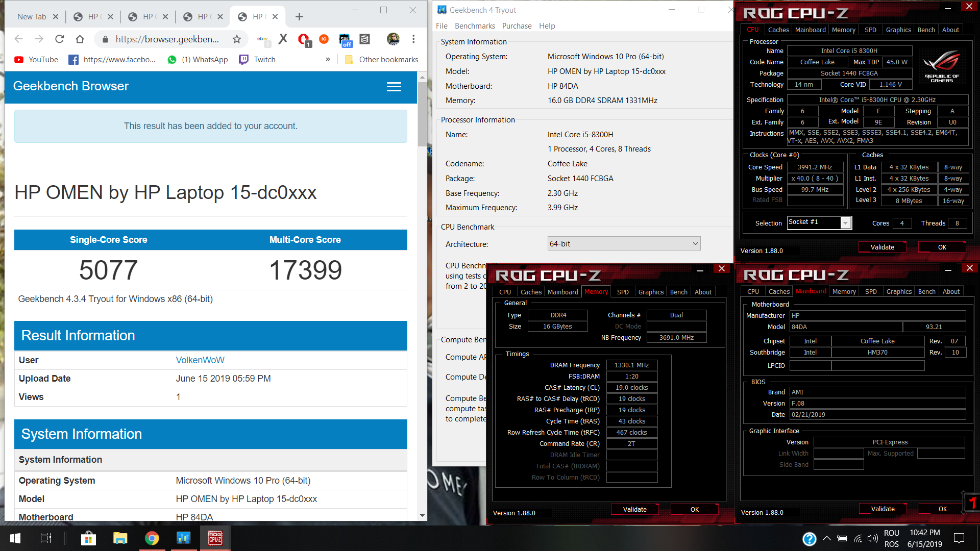Open Chrome from taskbar
Image resolution: width=980 pixels, height=551 pixels.
coord(152,538)
